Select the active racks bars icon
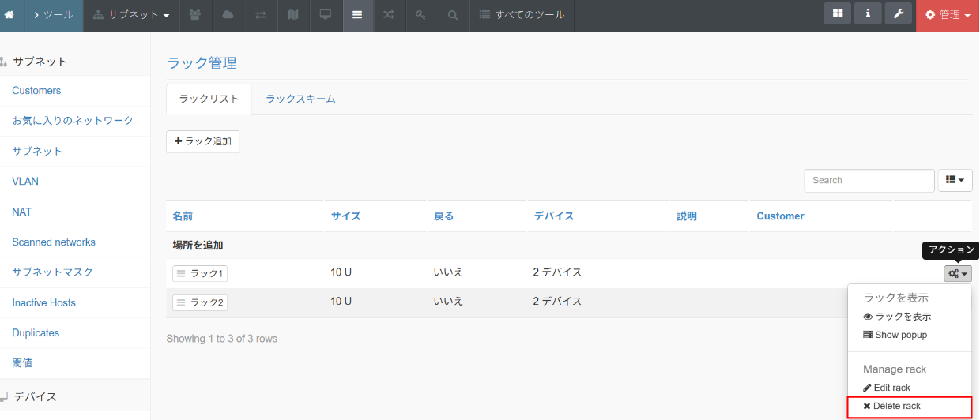Screen dimensions: 980x420 [x=357, y=15]
